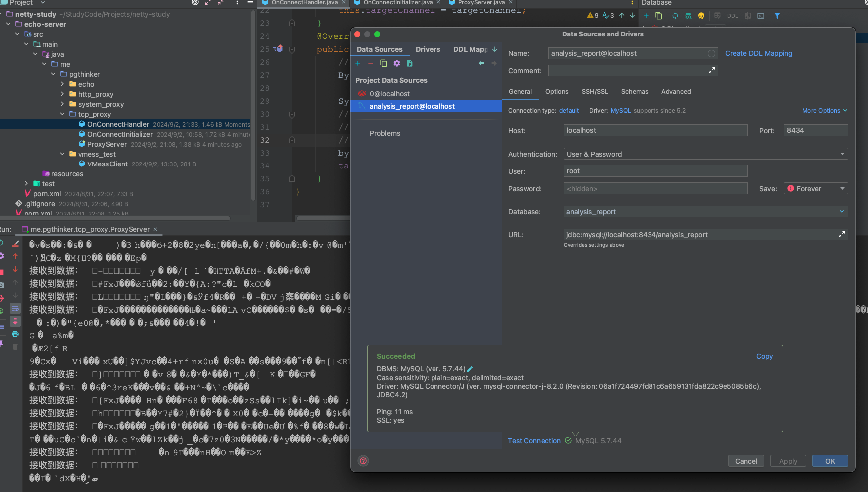Image resolution: width=868 pixels, height=492 pixels.
Task: Select the OnConnectInitializer.java editor tab
Action: tap(398, 3)
